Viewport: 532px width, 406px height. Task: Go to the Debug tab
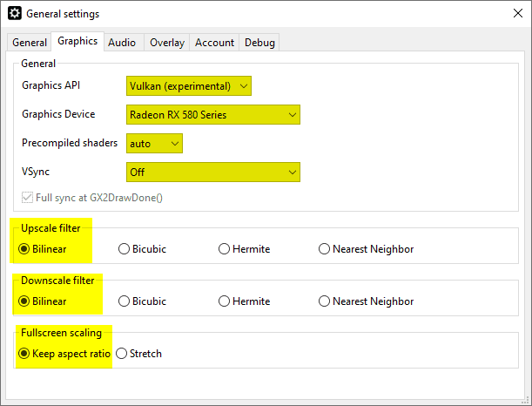pyautogui.click(x=259, y=43)
